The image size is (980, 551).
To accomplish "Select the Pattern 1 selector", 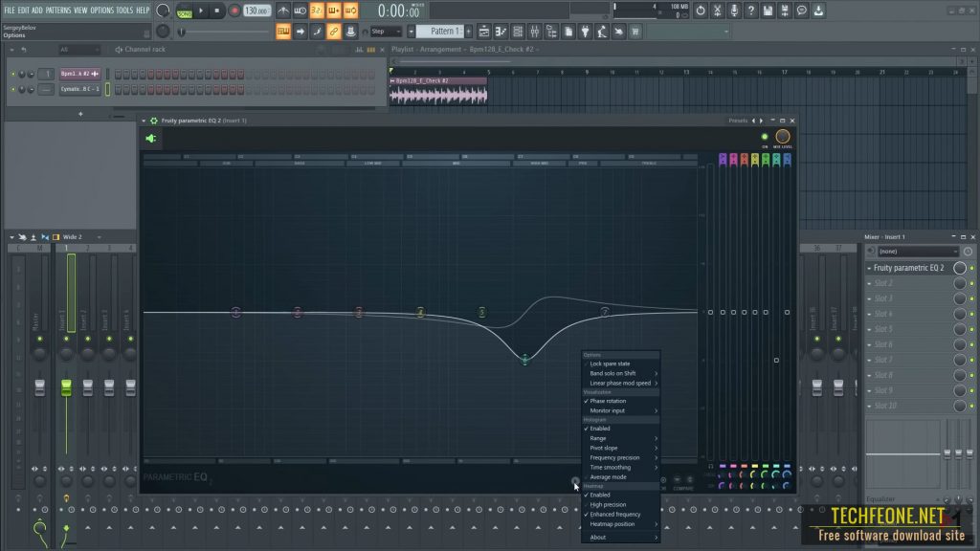I will click(439, 32).
